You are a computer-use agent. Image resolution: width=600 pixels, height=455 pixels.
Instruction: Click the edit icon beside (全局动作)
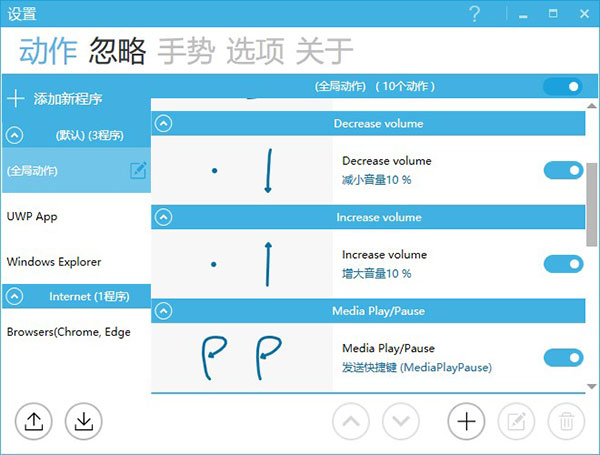[138, 170]
